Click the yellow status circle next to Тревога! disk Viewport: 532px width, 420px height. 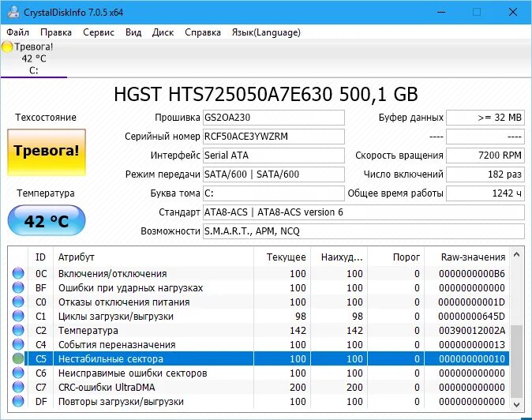pyautogui.click(x=7, y=47)
